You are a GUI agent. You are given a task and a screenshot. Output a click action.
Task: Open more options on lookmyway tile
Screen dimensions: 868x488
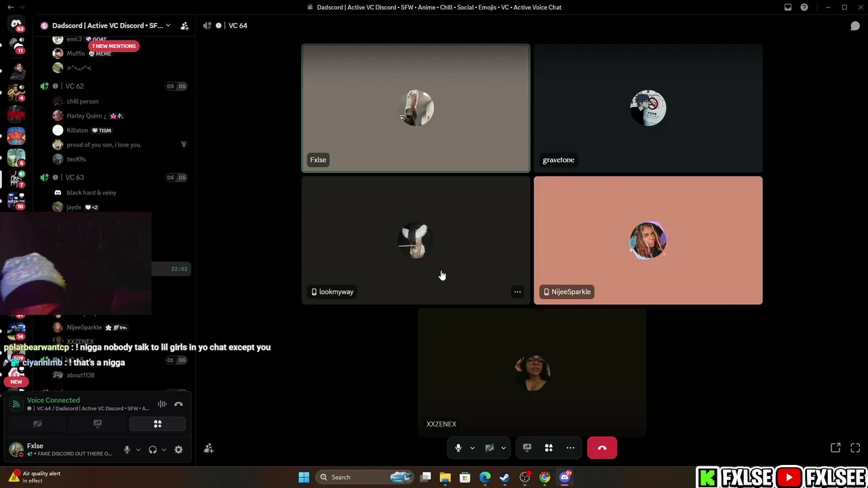coord(517,292)
